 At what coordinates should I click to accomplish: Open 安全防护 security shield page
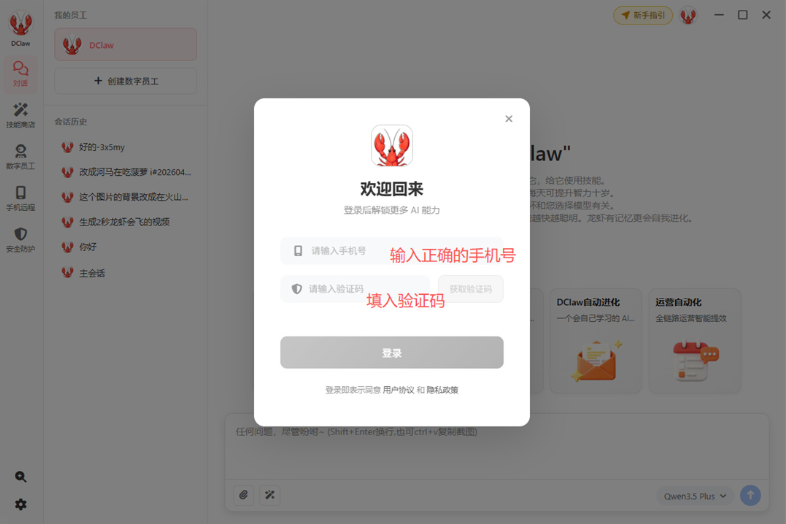[21, 239]
